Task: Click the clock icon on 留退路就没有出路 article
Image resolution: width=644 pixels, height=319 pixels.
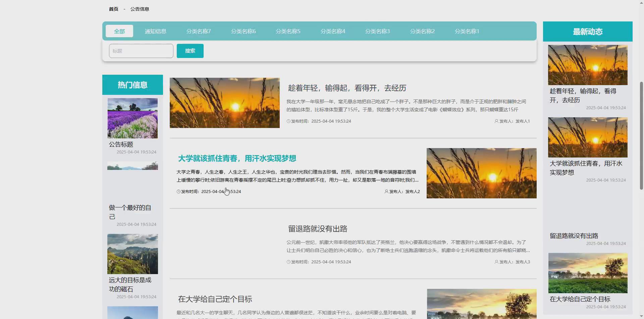Action: click(x=288, y=262)
